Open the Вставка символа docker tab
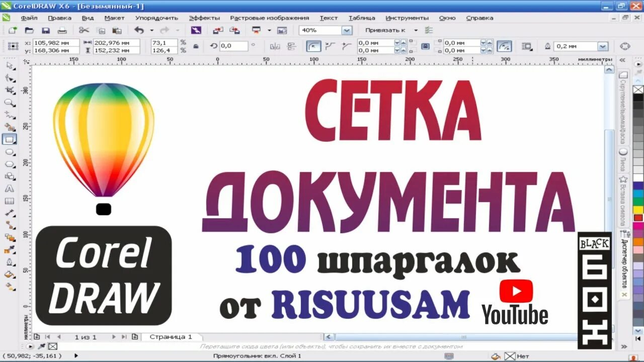The width and height of the screenshot is (644, 362). [x=624, y=201]
